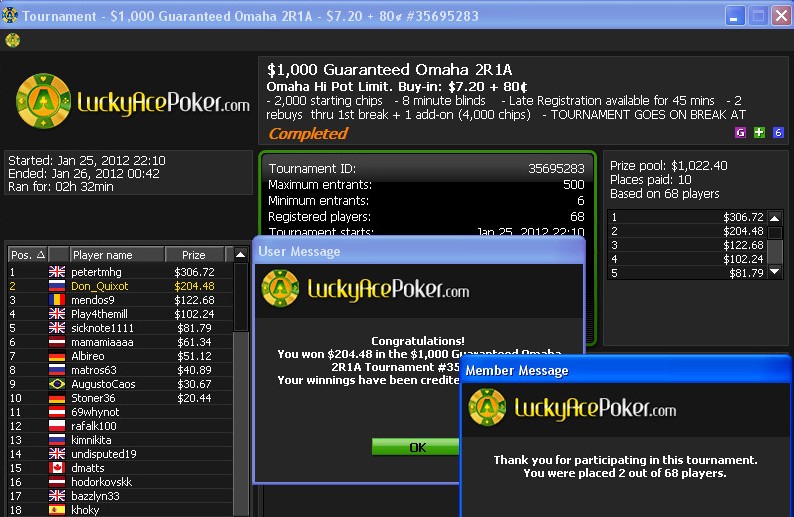Click the purple G guaranteed icon
Viewport: 794px width, 517px height.
click(x=740, y=133)
